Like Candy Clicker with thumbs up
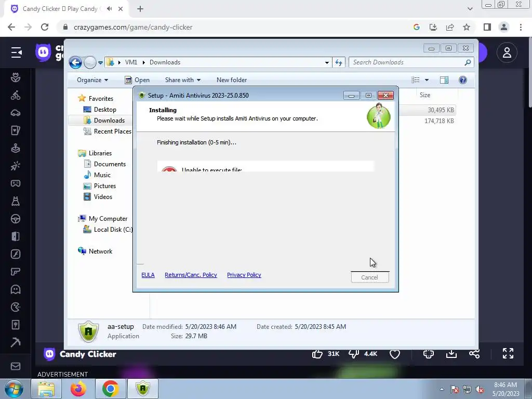This screenshot has width=532, height=399. [x=317, y=354]
